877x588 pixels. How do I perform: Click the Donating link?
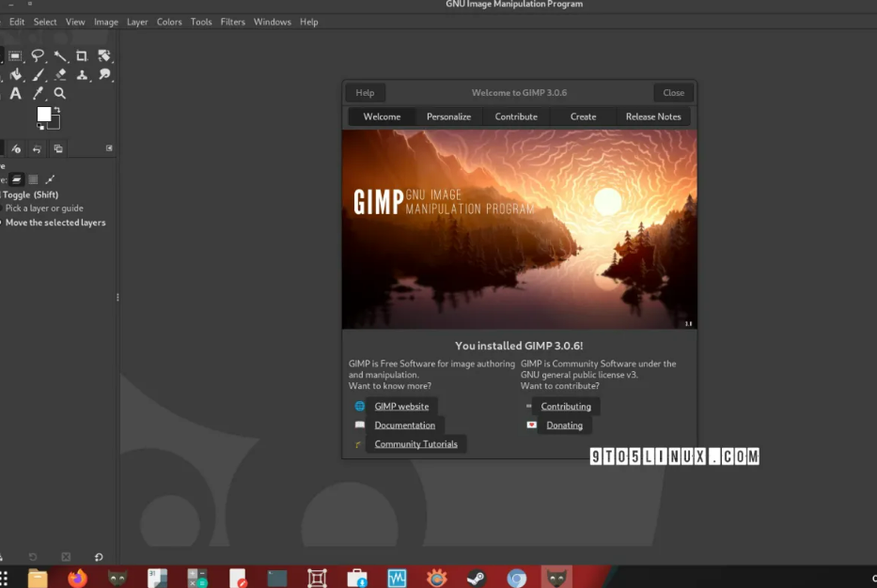point(564,426)
